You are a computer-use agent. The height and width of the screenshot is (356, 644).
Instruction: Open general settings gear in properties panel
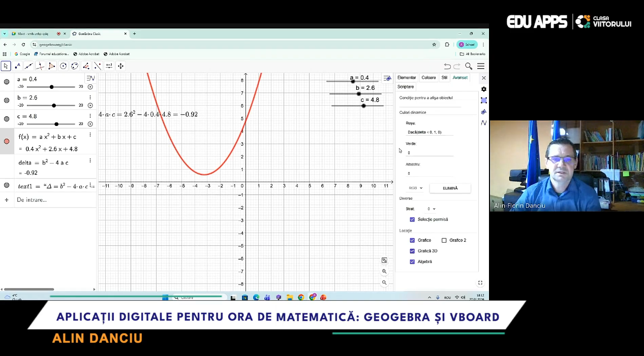tap(484, 89)
